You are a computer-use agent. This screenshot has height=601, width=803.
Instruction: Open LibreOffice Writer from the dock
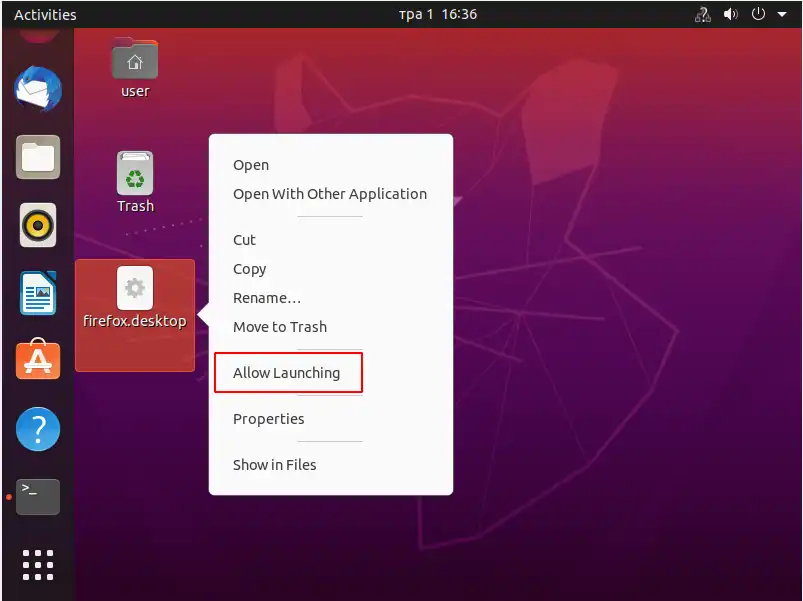pos(37,293)
